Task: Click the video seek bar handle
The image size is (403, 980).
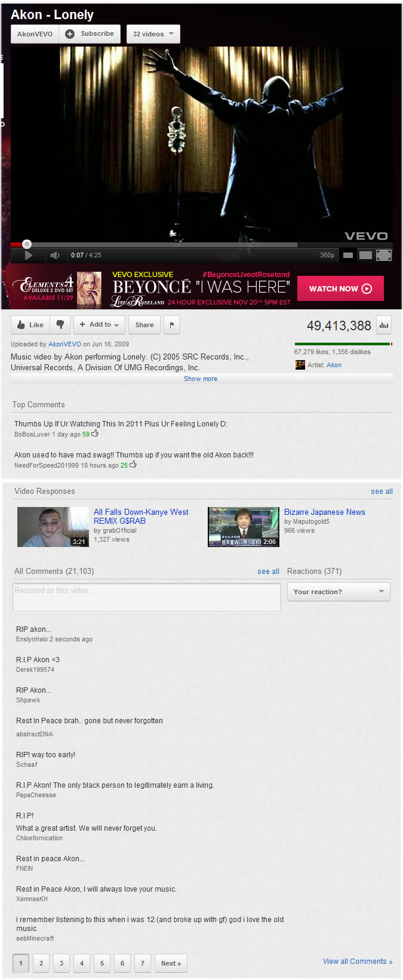Action: point(26,244)
